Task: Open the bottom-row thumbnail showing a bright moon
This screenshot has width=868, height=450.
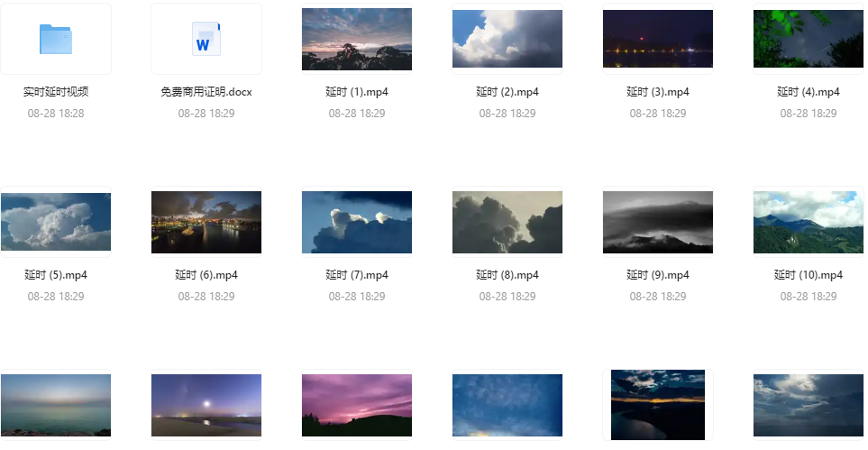Action: click(x=206, y=406)
